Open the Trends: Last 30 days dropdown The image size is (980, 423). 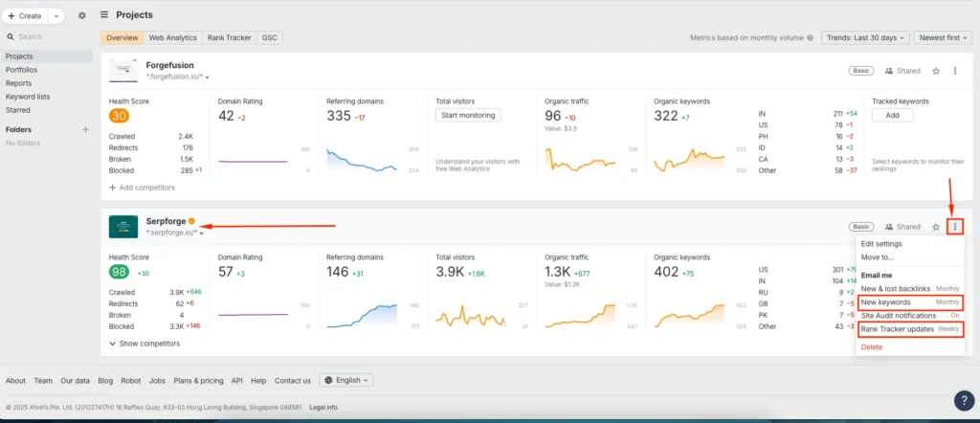pyautogui.click(x=864, y=37)
